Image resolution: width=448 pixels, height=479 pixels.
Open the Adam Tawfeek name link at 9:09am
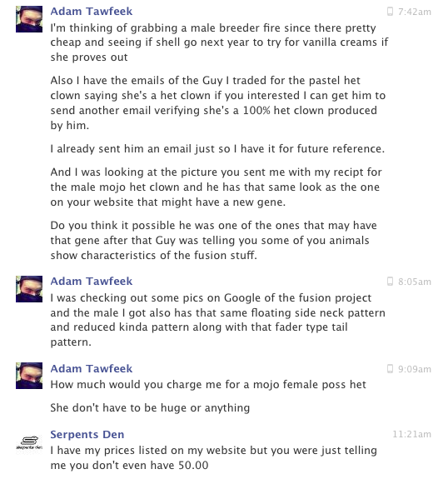coord(92,368)
